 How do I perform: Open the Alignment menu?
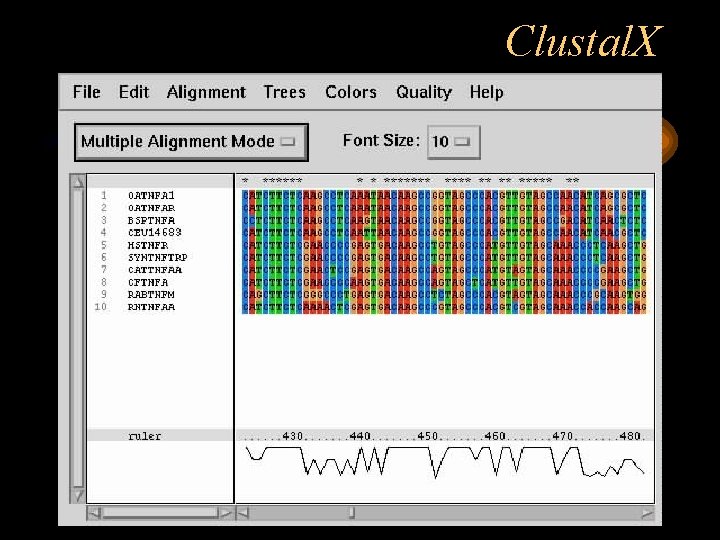coord(206,92)
